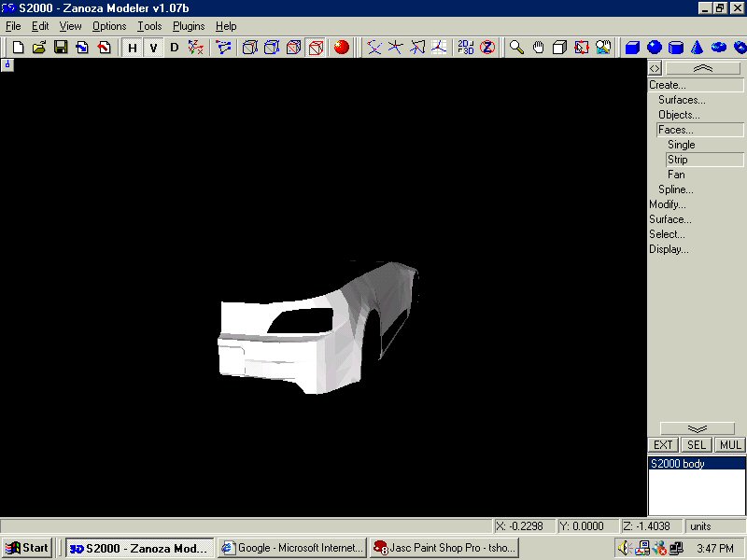Screen dimensions: 747x560
Task: Select the hand Pan tool
Action: (x=538, y=47)
